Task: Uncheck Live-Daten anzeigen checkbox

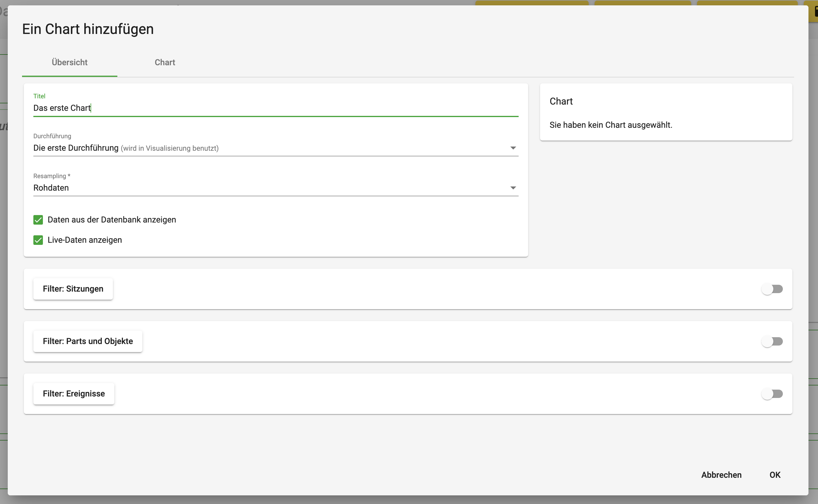Action: coord(38,240)
